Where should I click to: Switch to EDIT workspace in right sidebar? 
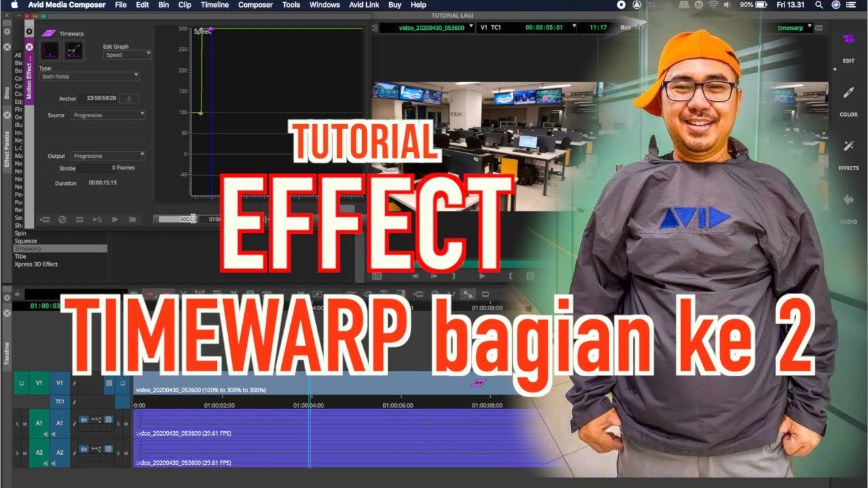coord(848,47)
